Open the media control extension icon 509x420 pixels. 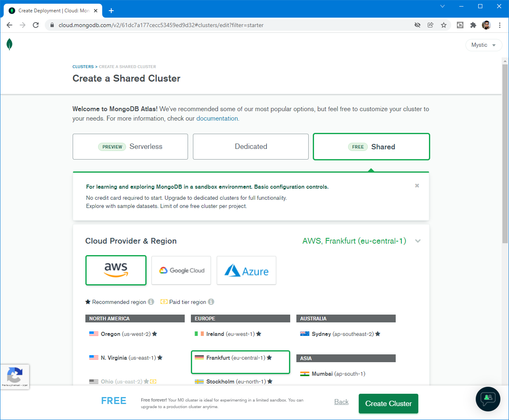(460, 25)
